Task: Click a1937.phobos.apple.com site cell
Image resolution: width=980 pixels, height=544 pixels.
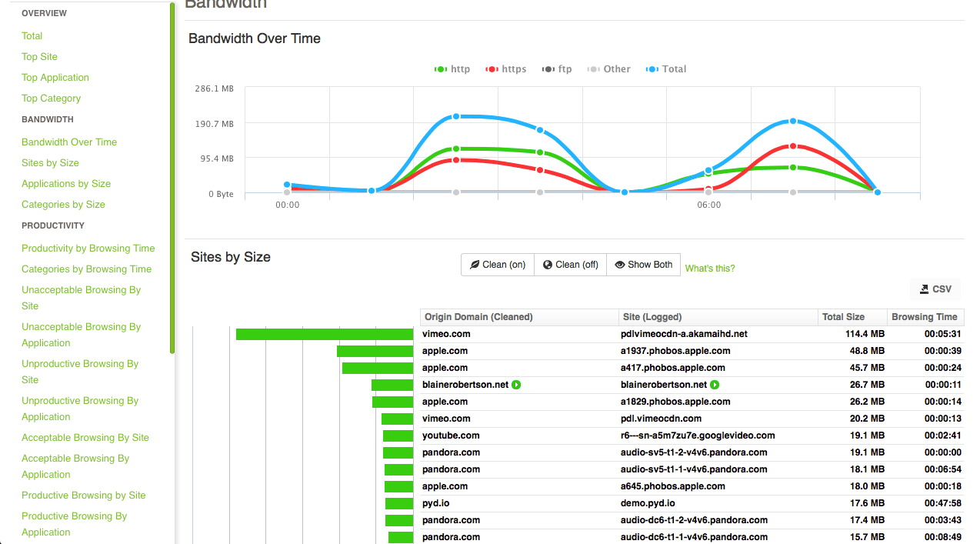Action: point(675,351)
